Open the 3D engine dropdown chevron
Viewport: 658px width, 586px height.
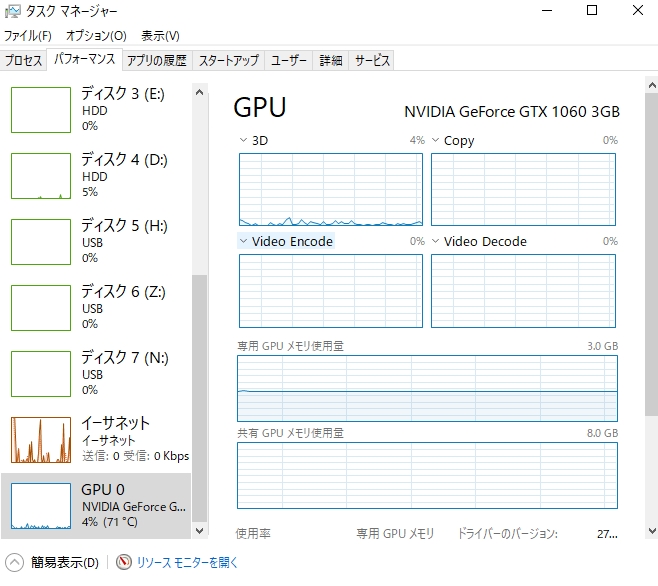(243, 140)
